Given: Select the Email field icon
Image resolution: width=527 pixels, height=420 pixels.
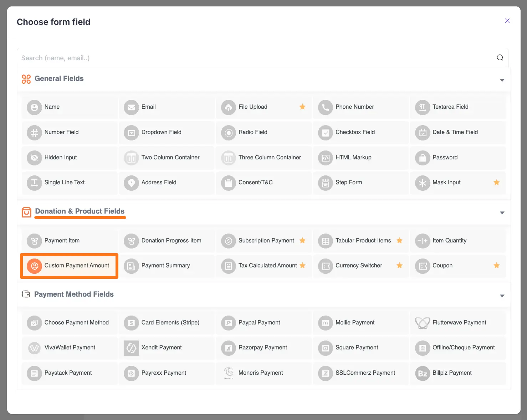Looking at the screenshot, I should coord(131,107).
